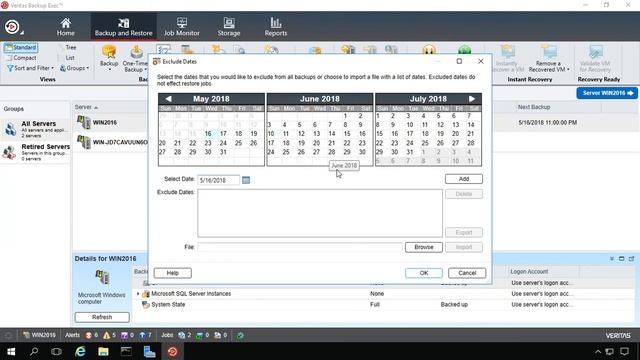Select All Servers group
Screen dimensions: 640x360
point(35,129)
